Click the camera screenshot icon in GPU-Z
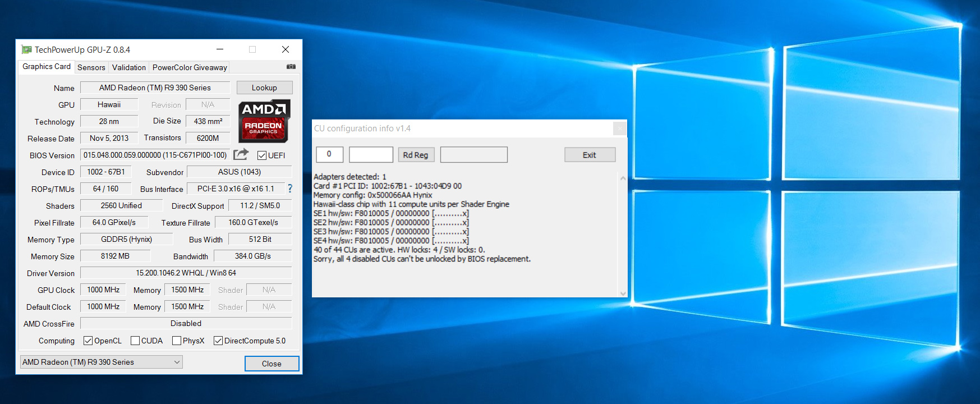The height and width of the screenshot is (404, 980). (291, 67)
